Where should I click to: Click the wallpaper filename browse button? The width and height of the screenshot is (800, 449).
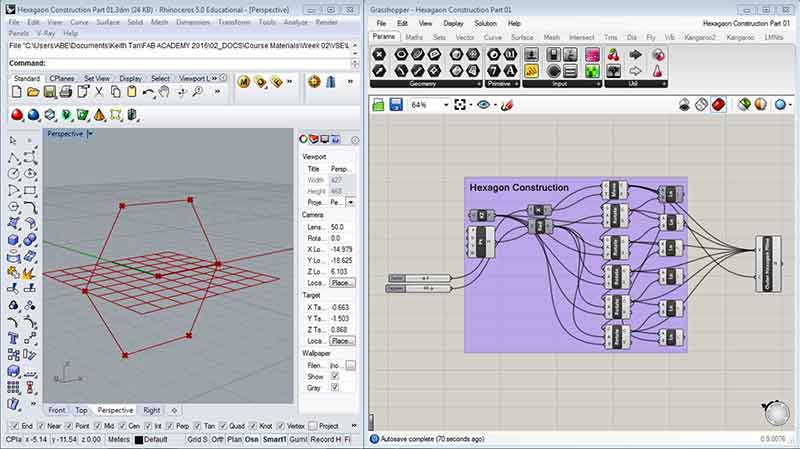351,365
